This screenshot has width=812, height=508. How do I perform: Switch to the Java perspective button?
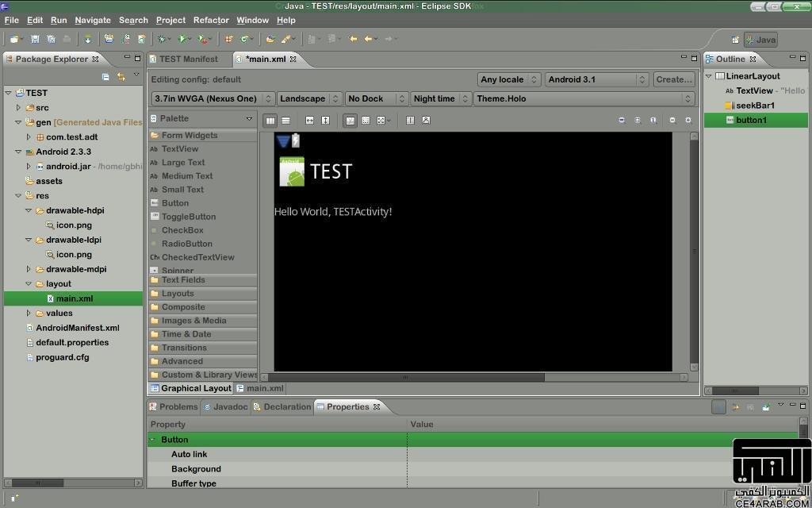[x=760, y=40]
